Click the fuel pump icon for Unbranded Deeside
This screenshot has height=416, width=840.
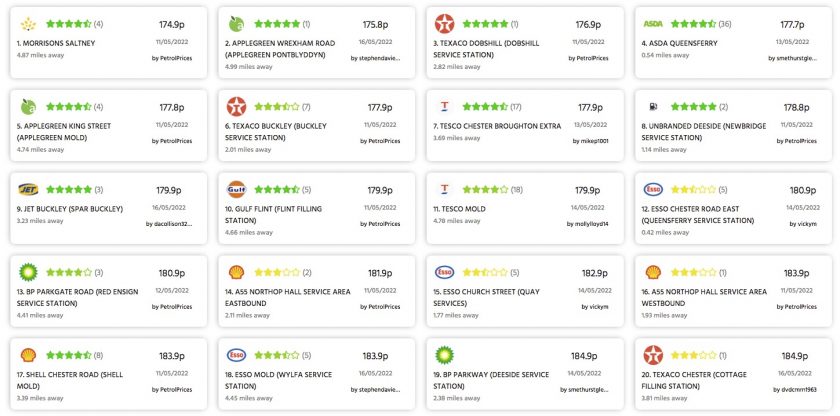pyautogui.click(x=653, y=107)
